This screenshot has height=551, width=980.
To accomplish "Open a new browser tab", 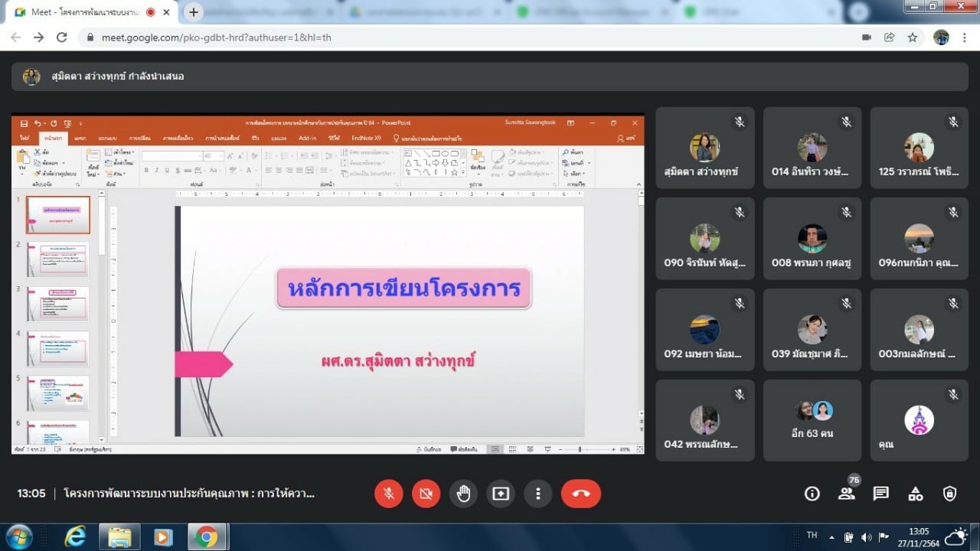I will click(194, 12).
